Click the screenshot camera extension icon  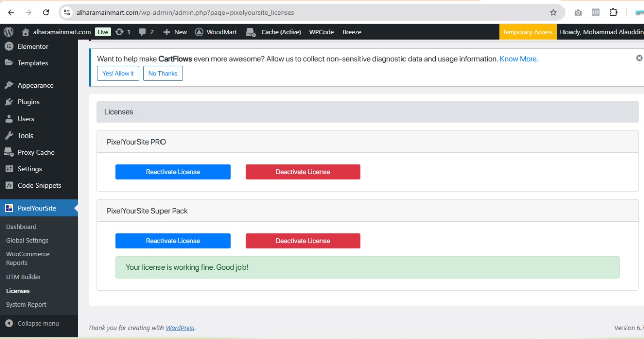pyautogui.click(x=578, y=12)
